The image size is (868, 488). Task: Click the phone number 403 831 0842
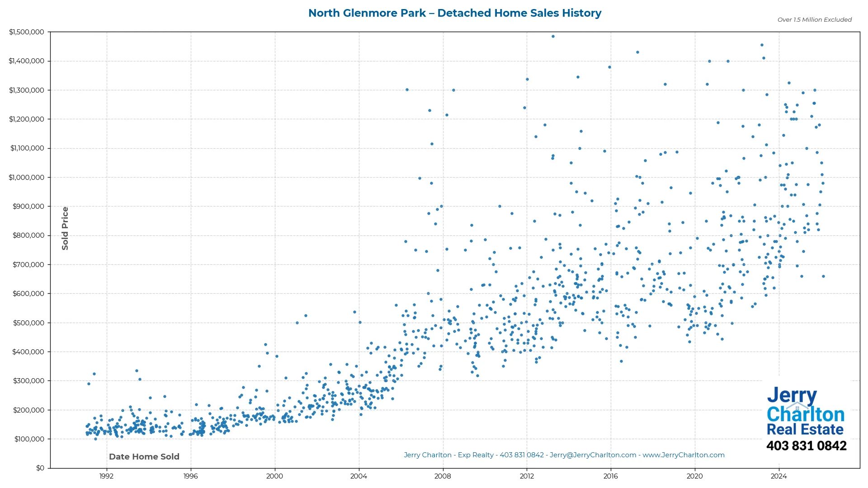click(x=807, y=446)
